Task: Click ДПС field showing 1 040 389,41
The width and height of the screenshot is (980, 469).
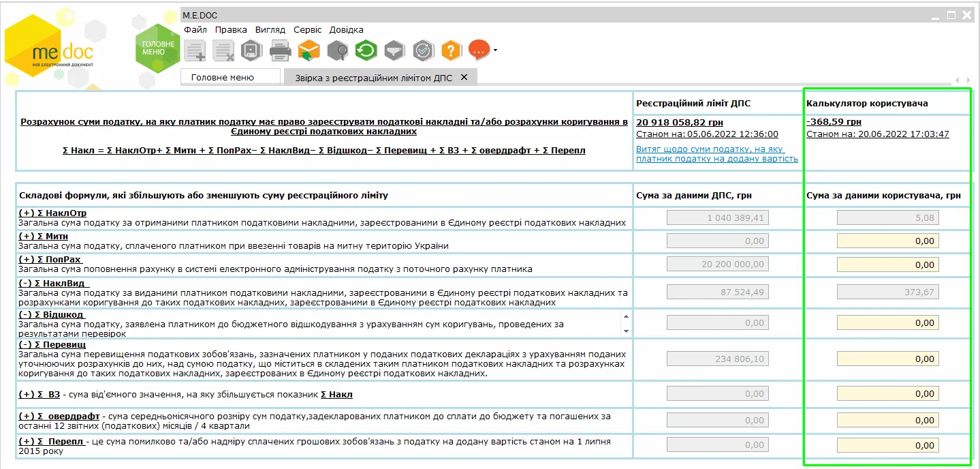Action: (718, 217)
